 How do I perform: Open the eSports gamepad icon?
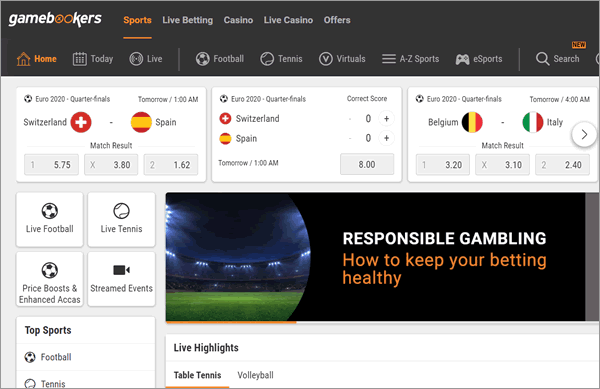(462, 59)
